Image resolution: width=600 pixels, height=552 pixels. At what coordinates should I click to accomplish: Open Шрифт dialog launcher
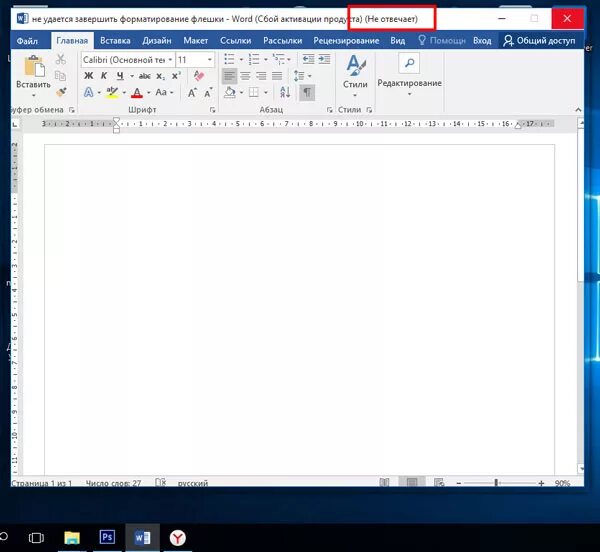212,110
